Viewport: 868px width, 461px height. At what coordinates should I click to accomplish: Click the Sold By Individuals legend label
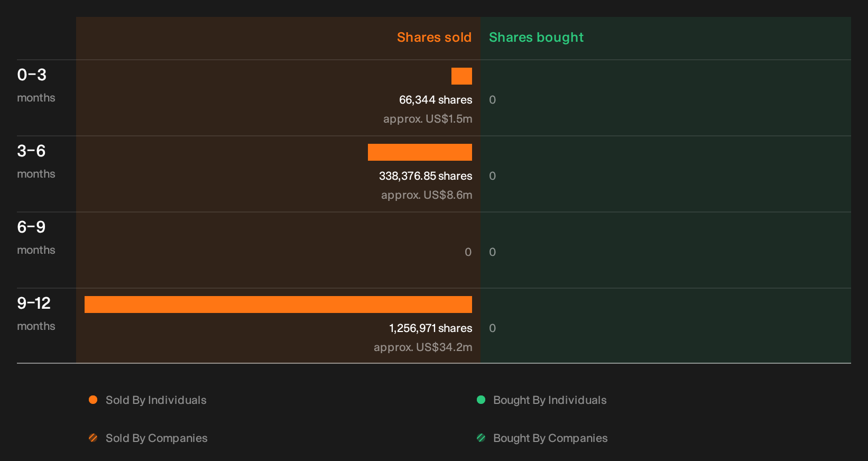(156, 400)
